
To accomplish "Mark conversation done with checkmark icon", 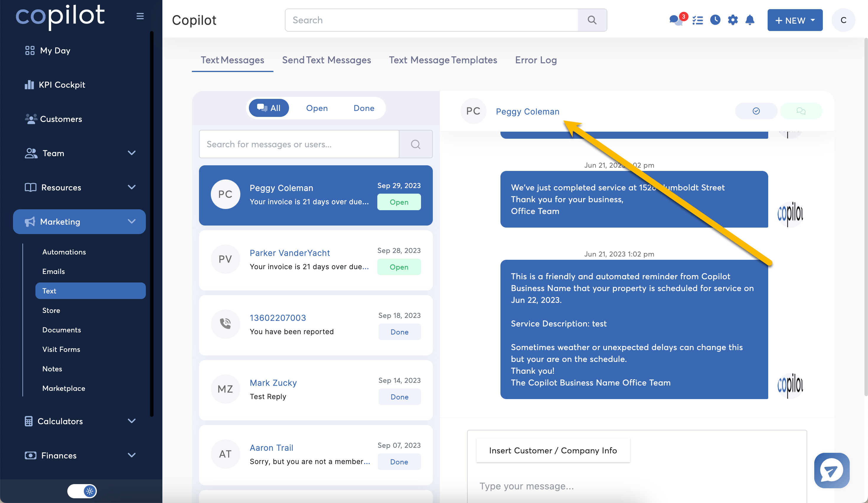I will 756,111.
